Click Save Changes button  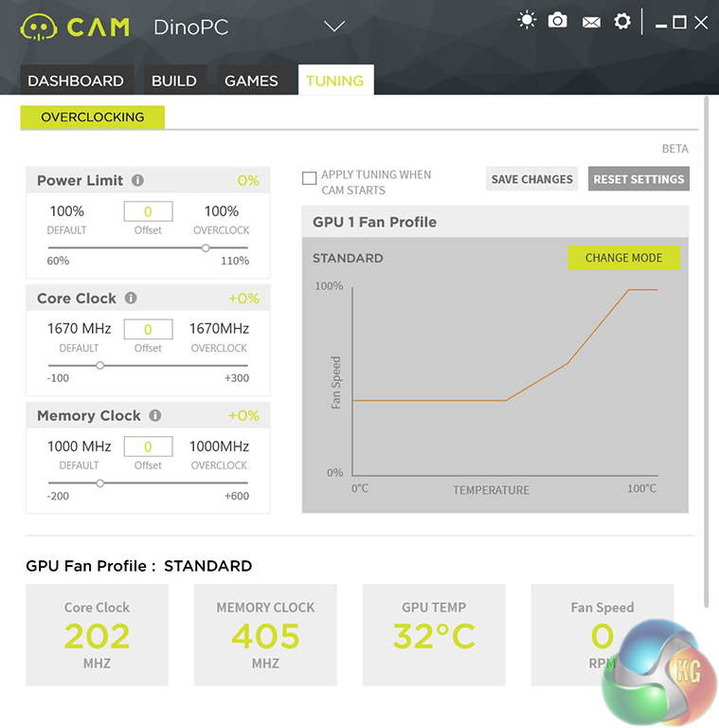(532, 179)
